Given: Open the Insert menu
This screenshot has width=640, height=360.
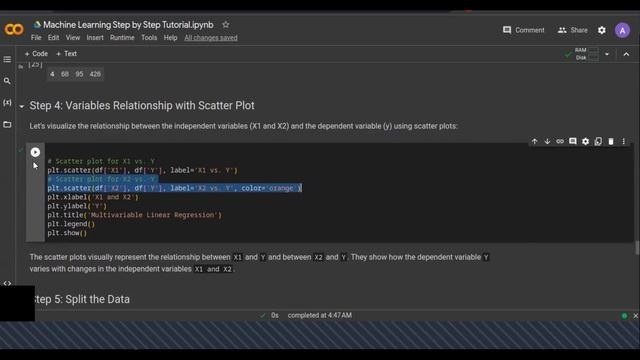Looking at the screenshot, I should (95, 38).
